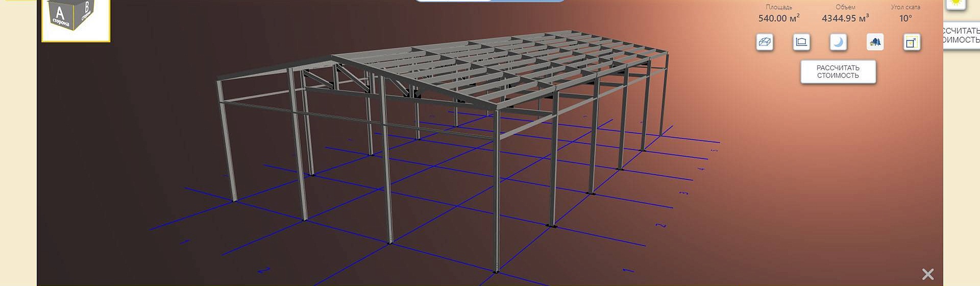Image resolution: width=980 pixels, height=286 pixels.
Task: Click the Объем value 4344.95 м³
Action: pyautogui.click(x=845, y=18)
